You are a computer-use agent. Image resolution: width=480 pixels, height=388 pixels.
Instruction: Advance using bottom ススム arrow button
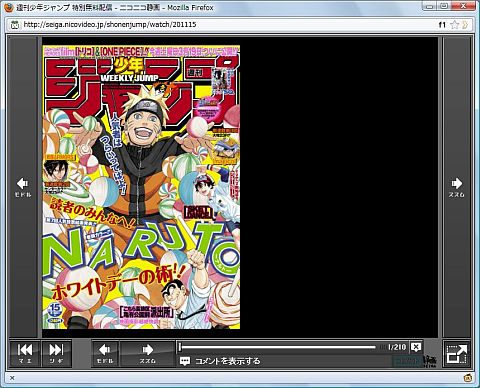pyautogui.click(x=147, y=354)
